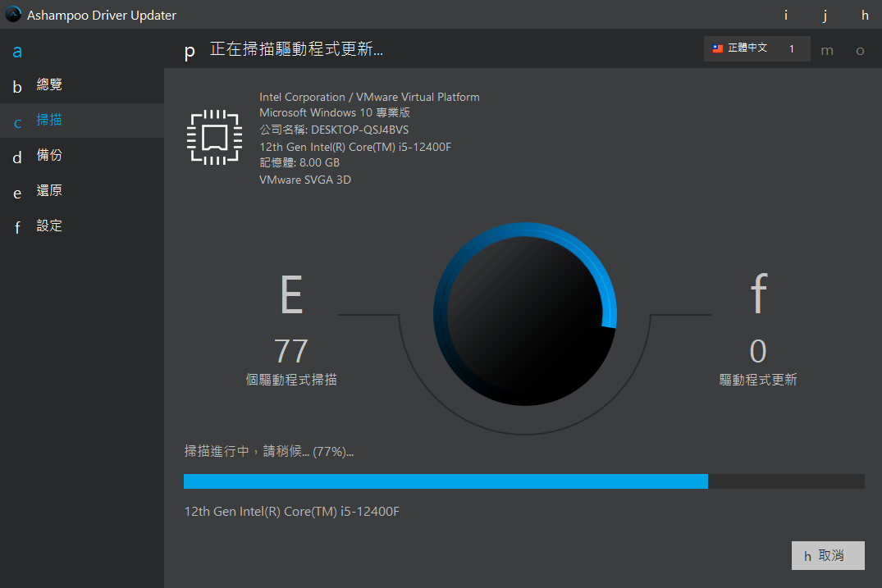Click the "Ashampoo Driver Updater" window title
Viewport: 882px width, 588px height.
point(102,16)
